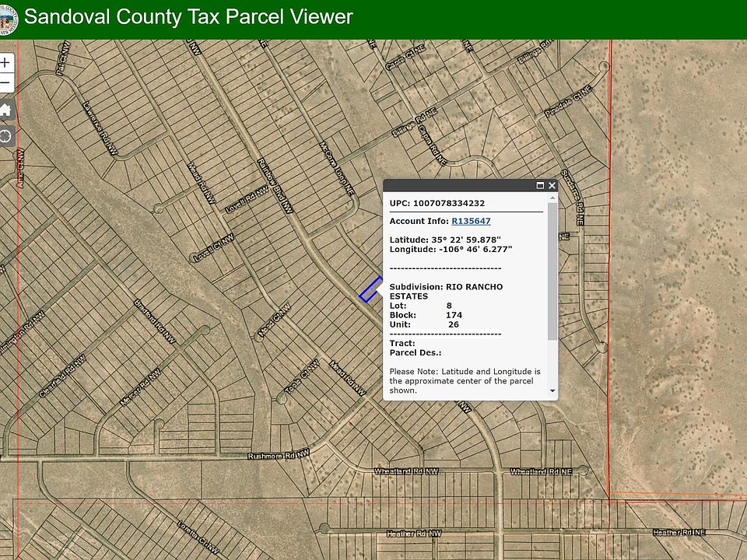Viewport: 747px width, 560px height.
Task: Zoom out using the minus button
Action: 5,82
